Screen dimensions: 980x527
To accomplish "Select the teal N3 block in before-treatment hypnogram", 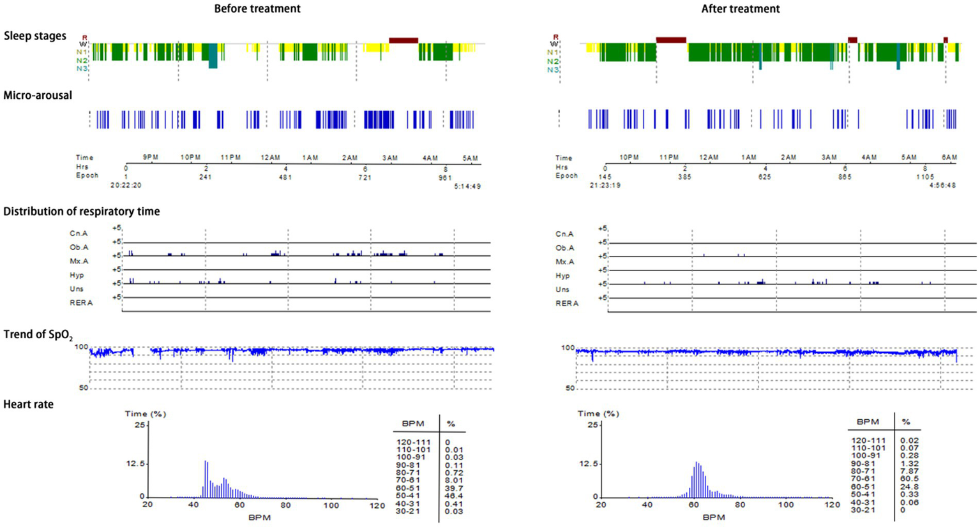I will [213, 56].
